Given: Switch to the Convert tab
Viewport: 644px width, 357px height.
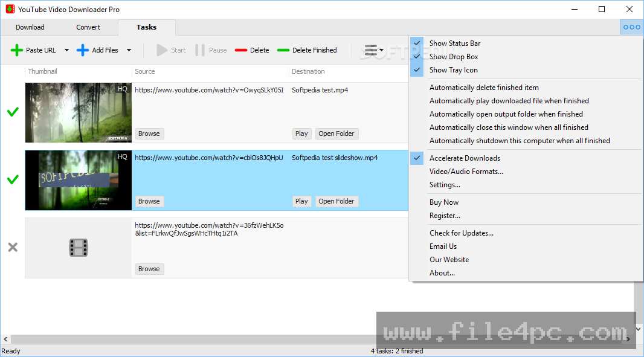Looking at the screenshot, I should click(x=88, y=27).
